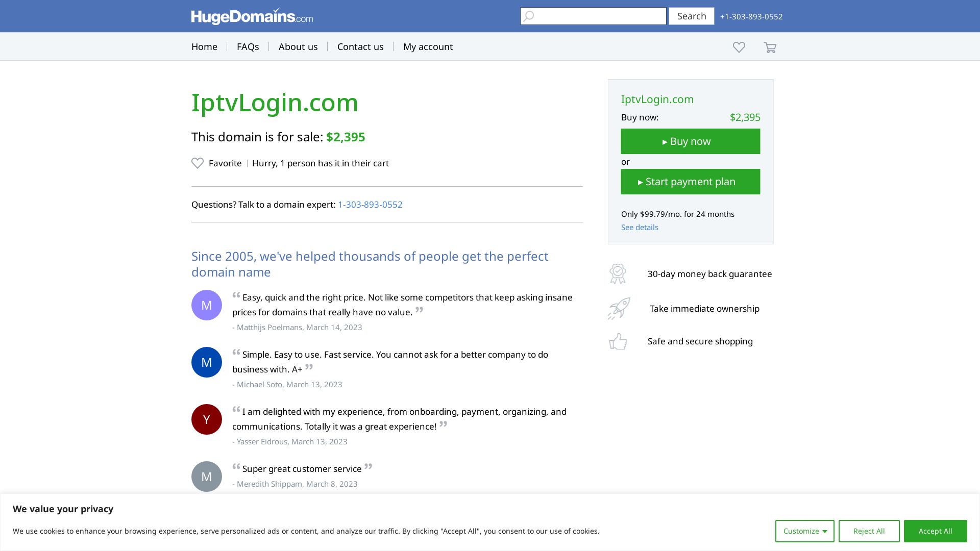Click the heart icon next to Favorite
The image size is (980, 551).
[197, 163]
